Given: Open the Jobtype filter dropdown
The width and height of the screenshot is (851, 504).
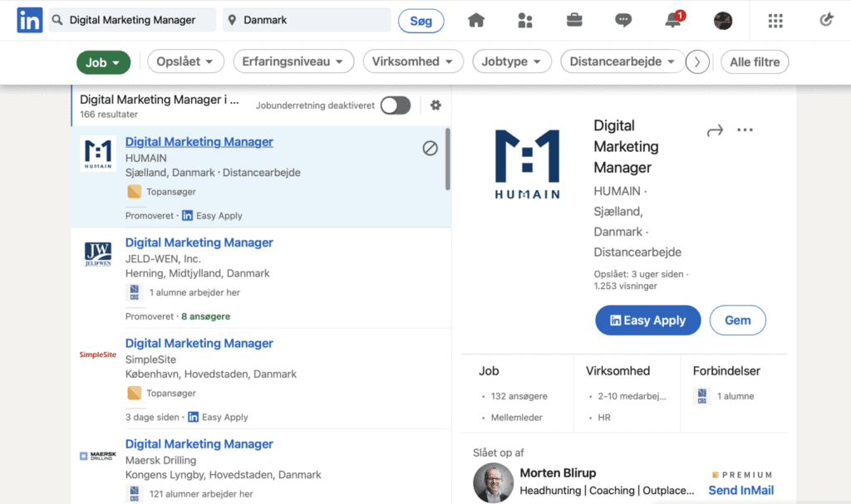Looking at the screenshot, I should [512, 61].
